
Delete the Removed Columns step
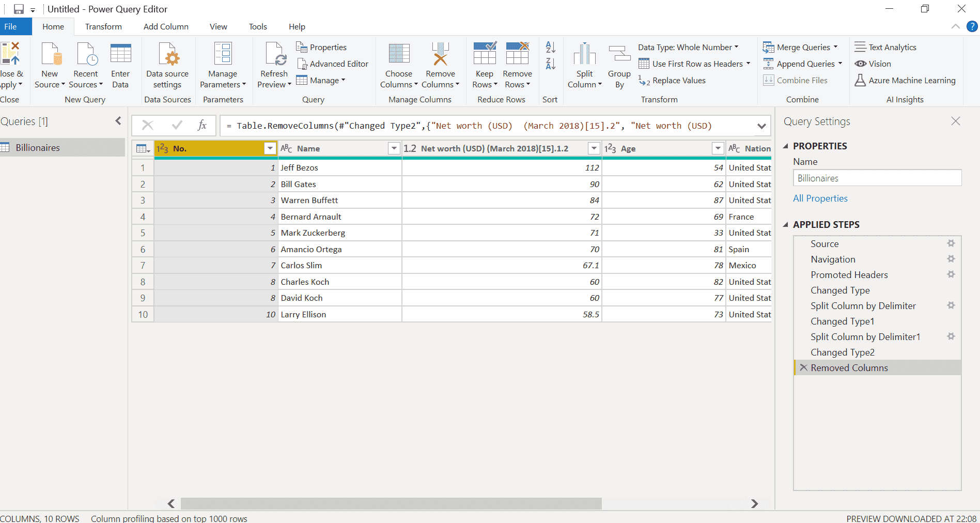pos(803,367)
